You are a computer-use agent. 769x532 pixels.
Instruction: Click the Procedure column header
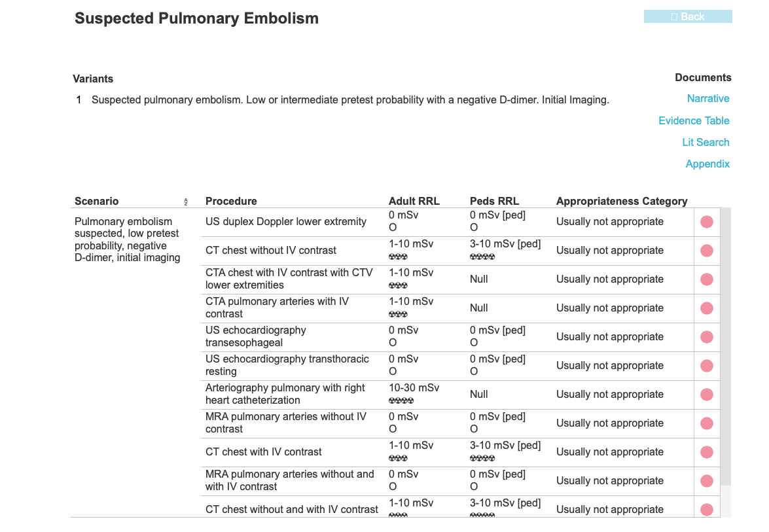tap(231, 201)
